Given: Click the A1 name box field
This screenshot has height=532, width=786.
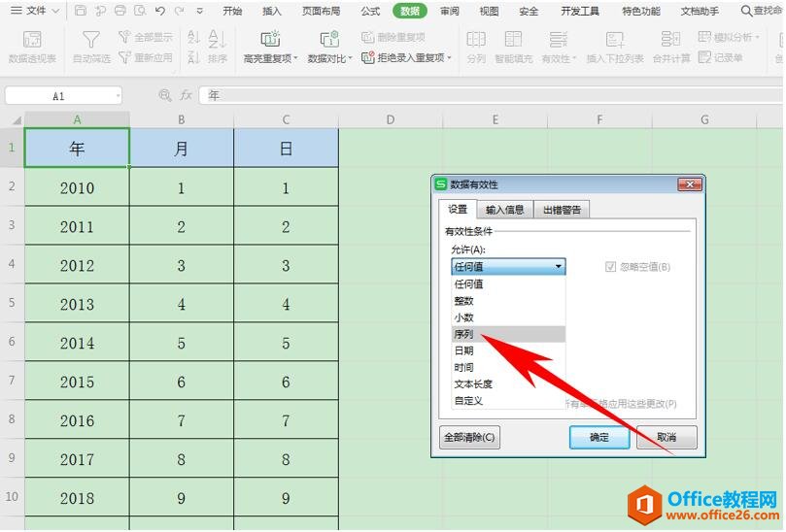Looking at the screenshot, I should pyautogui.click(x=59, y=96).
